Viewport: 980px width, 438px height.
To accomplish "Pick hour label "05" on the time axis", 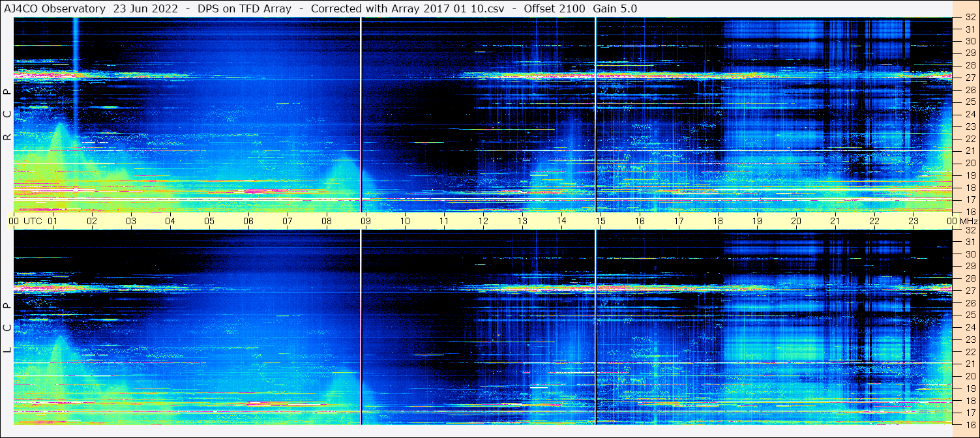I will click(x=209, y=221).
